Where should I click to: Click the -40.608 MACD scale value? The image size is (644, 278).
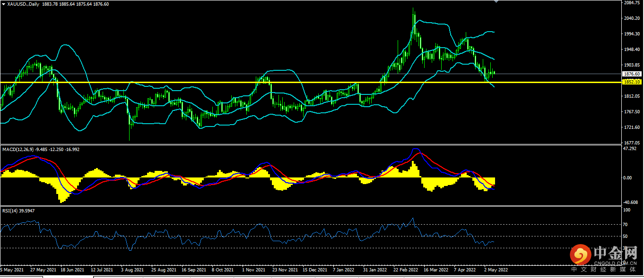tap(630, 202)
